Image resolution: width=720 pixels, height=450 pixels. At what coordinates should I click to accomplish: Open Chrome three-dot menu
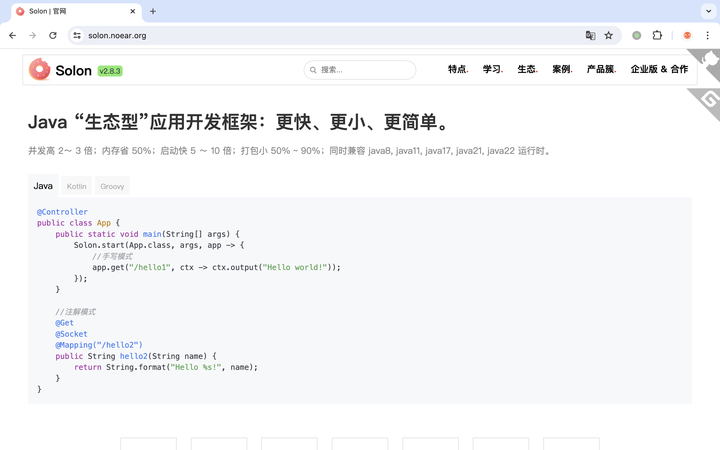click(x=707, y=35)
